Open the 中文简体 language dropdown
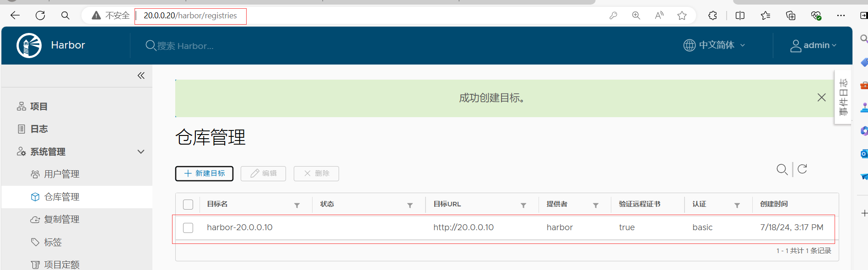The image size is (868, 270). (x=714, y=45)
